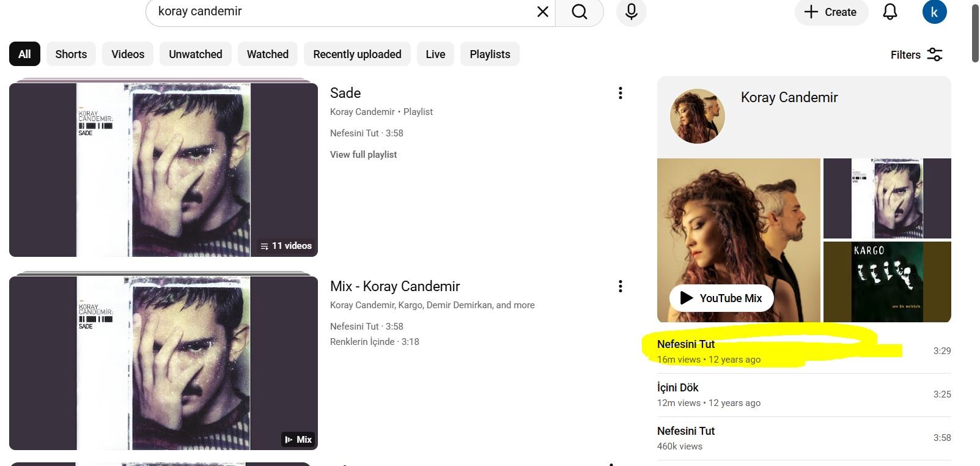Open the three-dot menu for Mix - Koray Candemir
This screenshot has width=980, height=466.
620,286
